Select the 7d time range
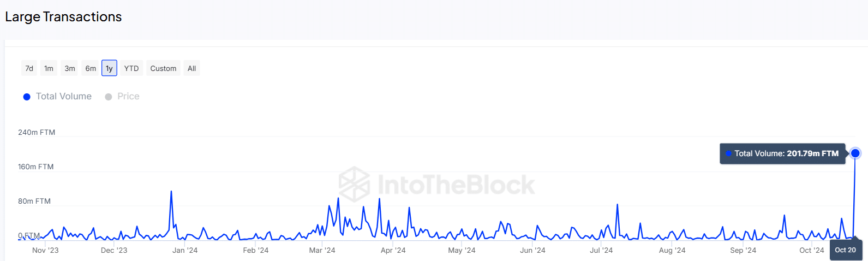868x261 pixels. pyautogui.click(x=29, y=68)
